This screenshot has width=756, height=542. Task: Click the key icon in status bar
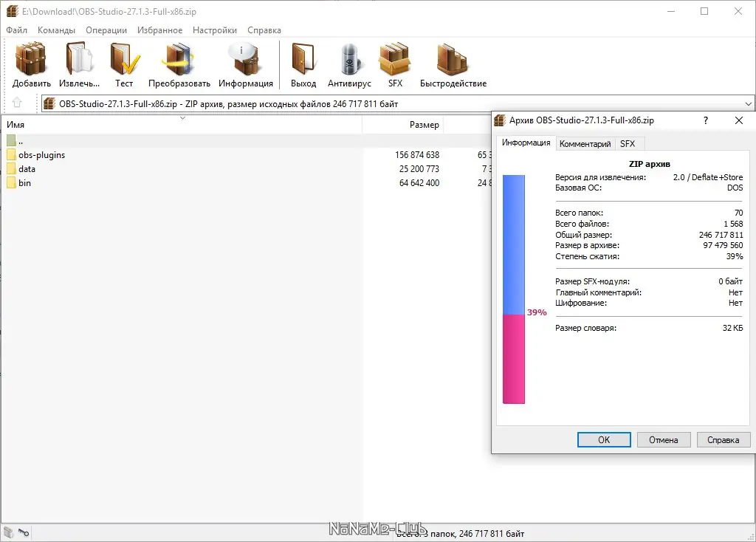24,532
